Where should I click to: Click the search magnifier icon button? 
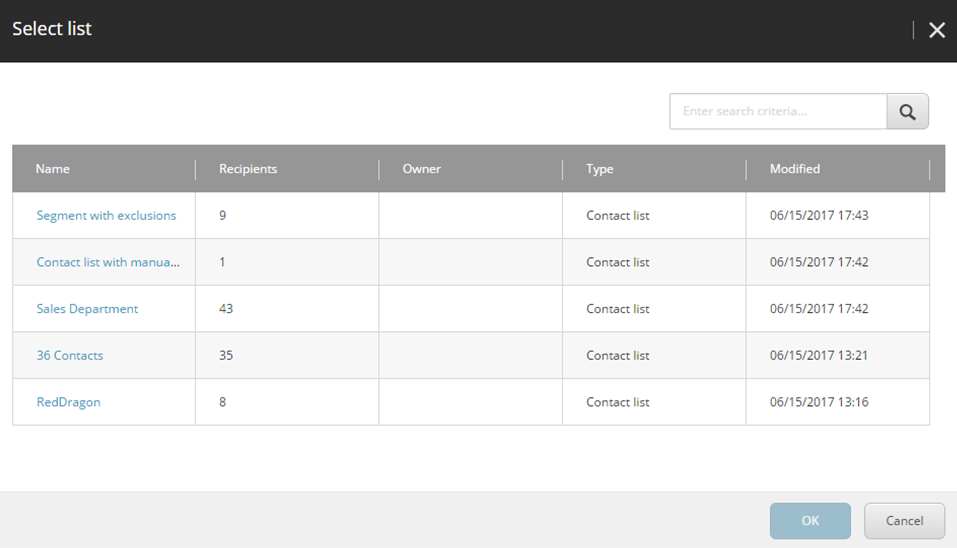[908, 112]
